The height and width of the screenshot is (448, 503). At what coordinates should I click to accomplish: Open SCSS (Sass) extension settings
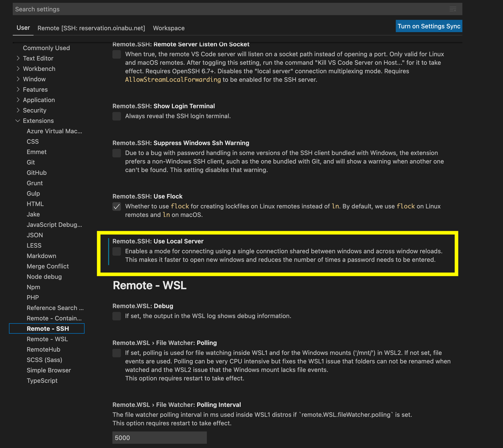coord(45,360)
